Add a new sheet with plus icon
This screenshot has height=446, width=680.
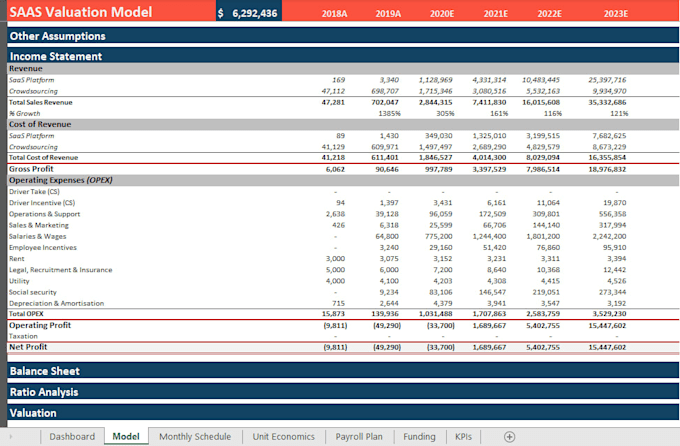click(x=509, y=436)
